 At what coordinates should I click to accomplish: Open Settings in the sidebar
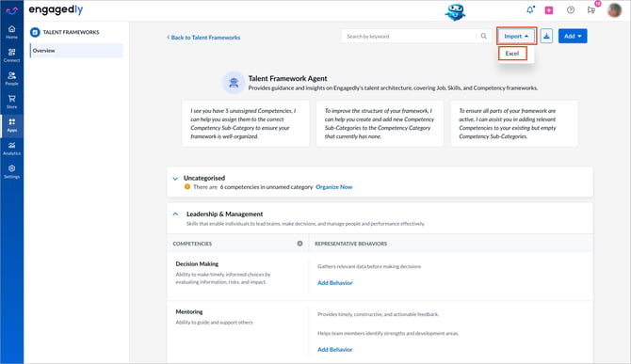point(11,171)
